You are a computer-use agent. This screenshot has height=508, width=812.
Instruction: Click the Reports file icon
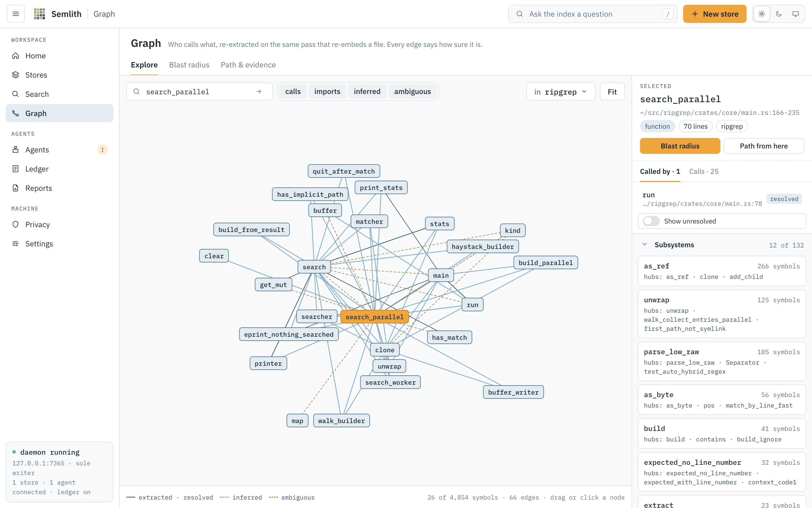pos(16,188)
